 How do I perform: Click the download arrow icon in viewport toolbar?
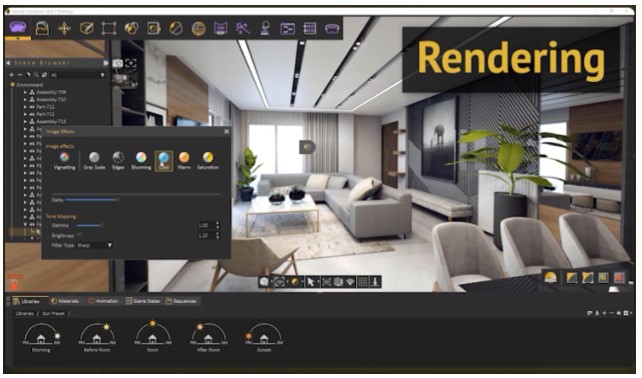[375, 282]
